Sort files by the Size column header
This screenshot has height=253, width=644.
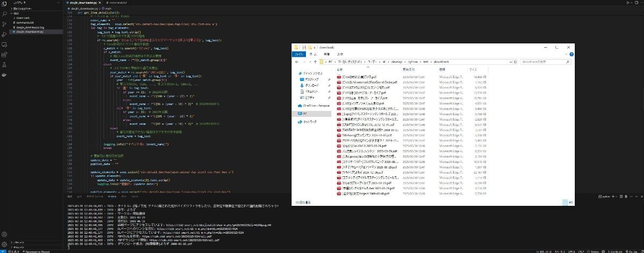[x=472, y=69]
